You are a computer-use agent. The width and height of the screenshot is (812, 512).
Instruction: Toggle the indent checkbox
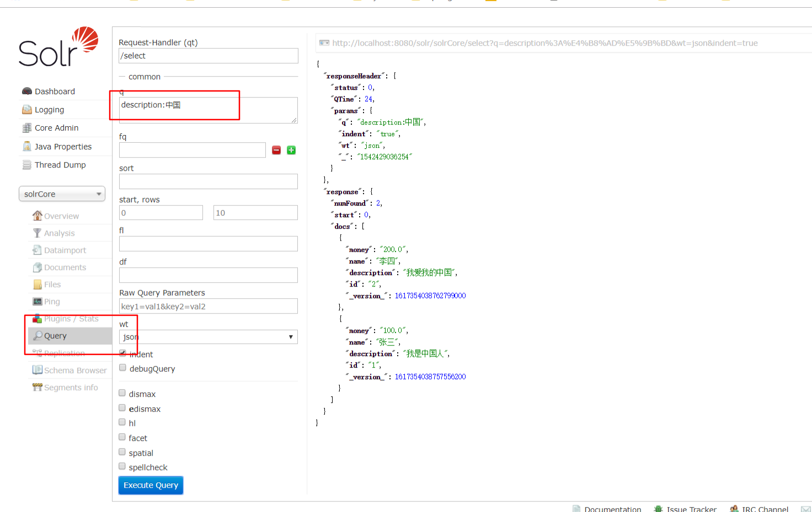[122, 353]
